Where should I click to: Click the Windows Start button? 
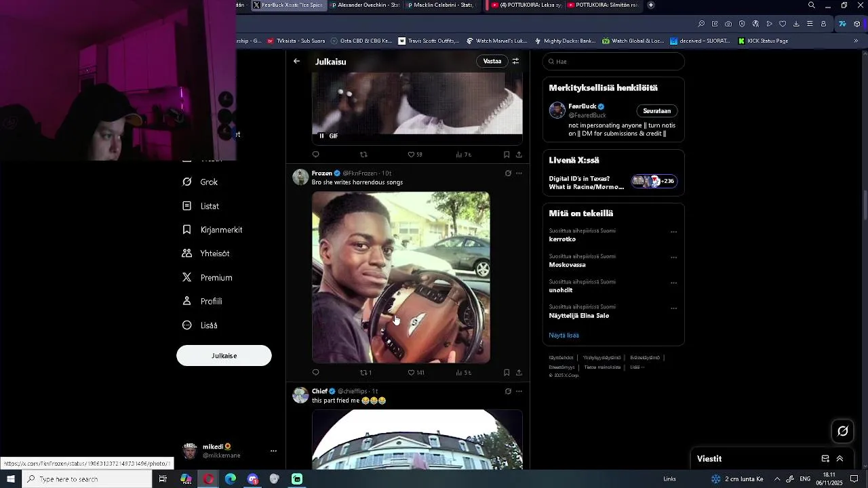coord(11,479)
